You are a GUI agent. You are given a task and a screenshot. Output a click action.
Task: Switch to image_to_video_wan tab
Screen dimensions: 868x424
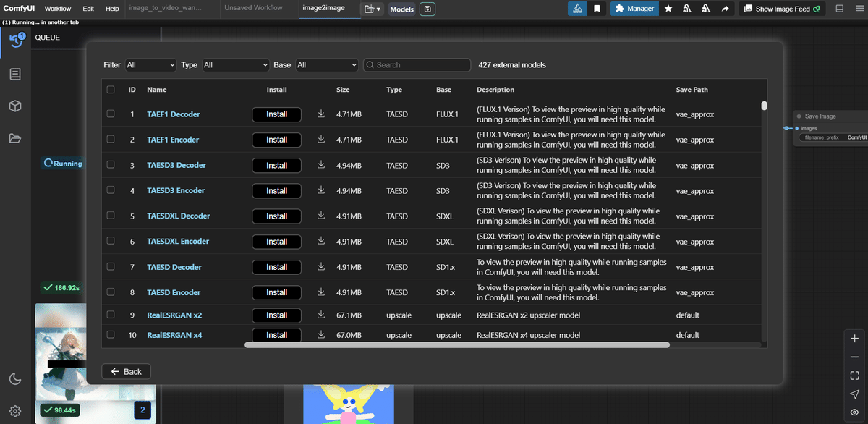point(172,8)
